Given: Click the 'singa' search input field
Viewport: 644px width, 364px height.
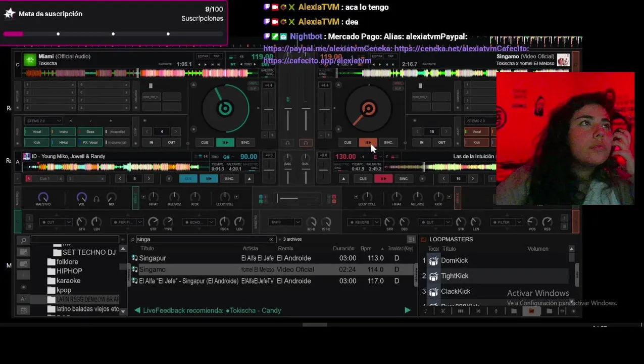Looking at the screenshot, I should click(x=202, y=240).
